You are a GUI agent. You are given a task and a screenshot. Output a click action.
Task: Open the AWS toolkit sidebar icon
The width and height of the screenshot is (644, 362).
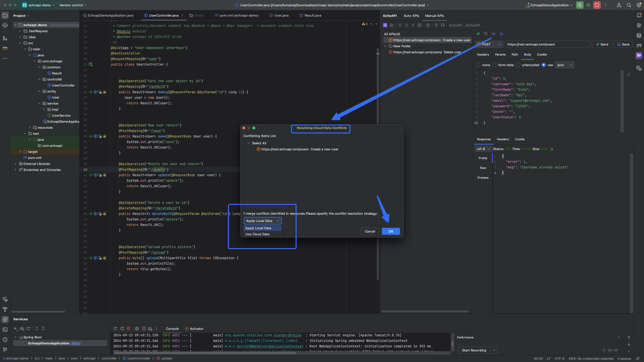5,48
